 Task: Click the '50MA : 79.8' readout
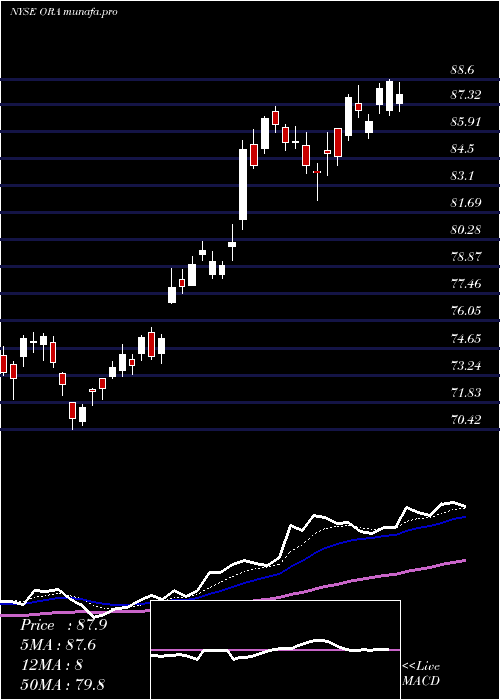62,684
